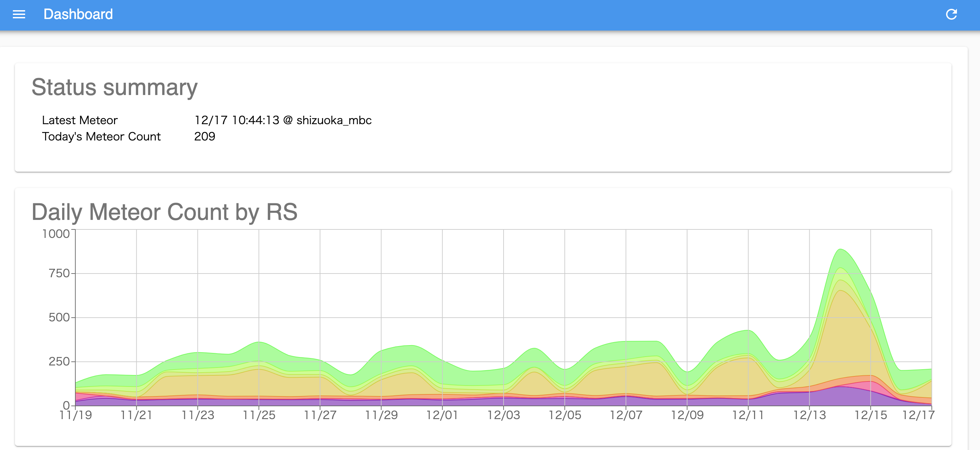Click the 500 y-axis label
This screenshot has height=450, width=980.
(x=59, y=317)
